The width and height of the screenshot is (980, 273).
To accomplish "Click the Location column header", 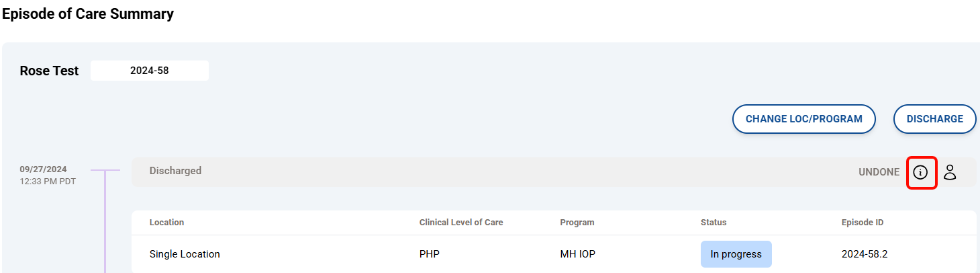I will 166,222.
